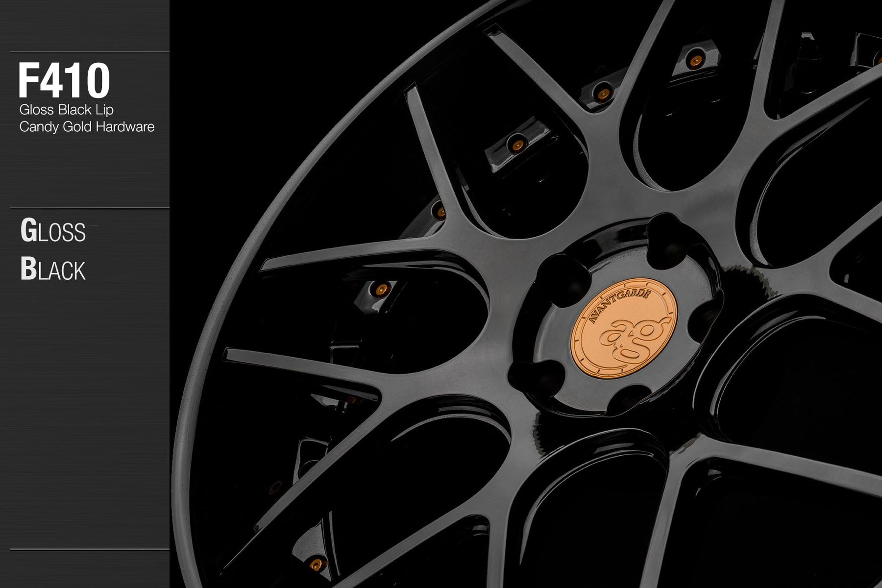
Task: Click the divider line above Gloss label
Action: tap(89, 208)
